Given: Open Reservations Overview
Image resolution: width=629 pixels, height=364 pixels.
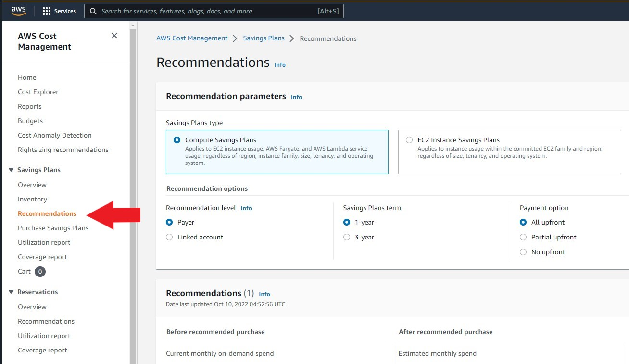Looking at the screenshot, I should coord(32,307).
